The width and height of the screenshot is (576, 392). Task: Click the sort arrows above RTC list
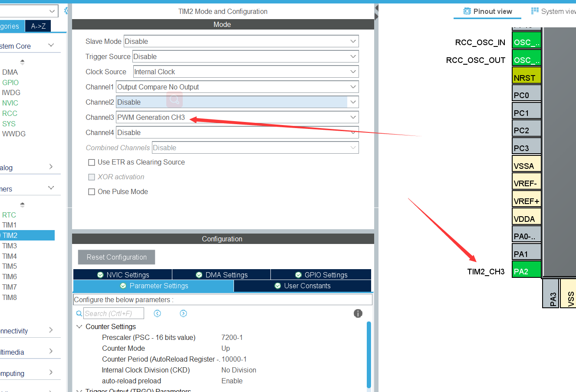pos(23,204)
